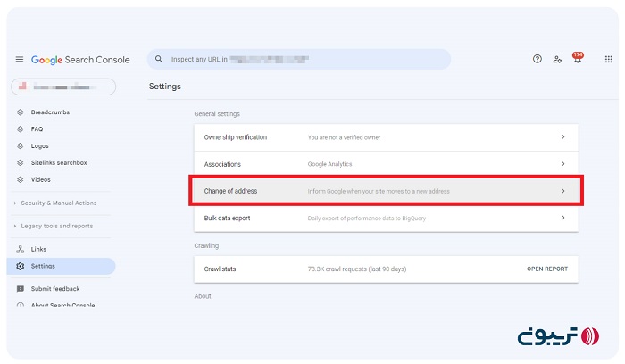Screen dimensions: 625x364
Task: Click 'Daily export of performance data to BigQuery'
Action: coord(367,219)
